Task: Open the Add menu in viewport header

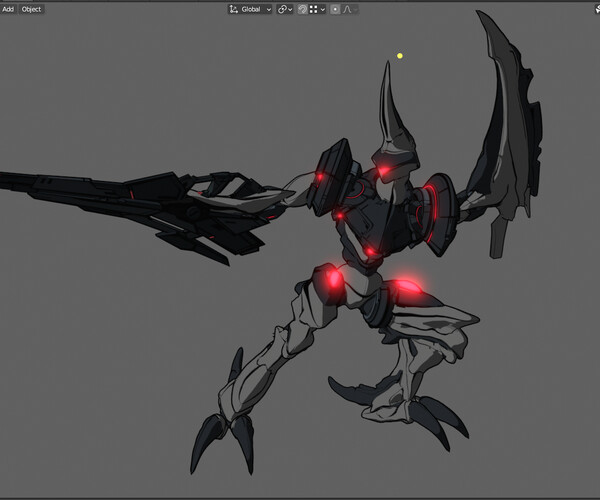Action: click(8, 9)
